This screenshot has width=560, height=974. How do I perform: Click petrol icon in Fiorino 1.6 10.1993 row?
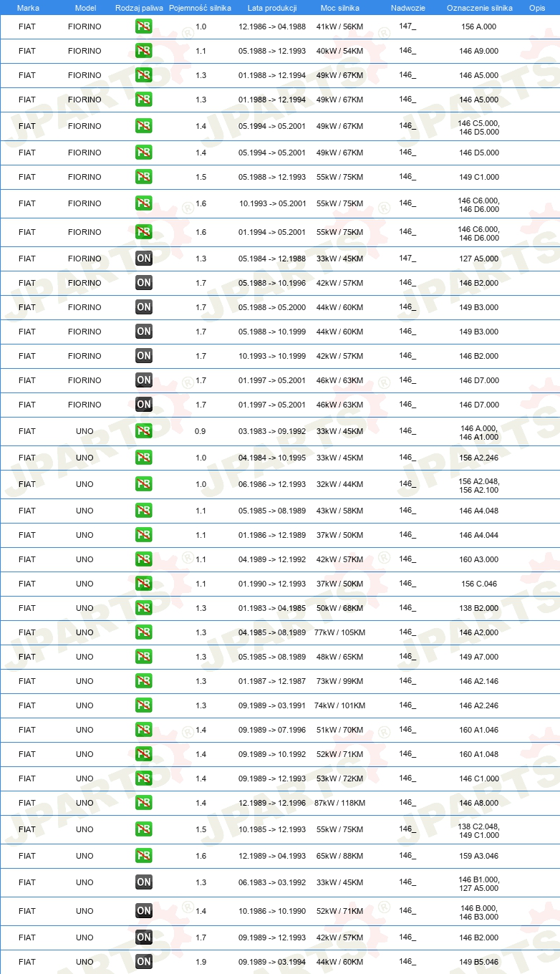[x=144, y=203]
